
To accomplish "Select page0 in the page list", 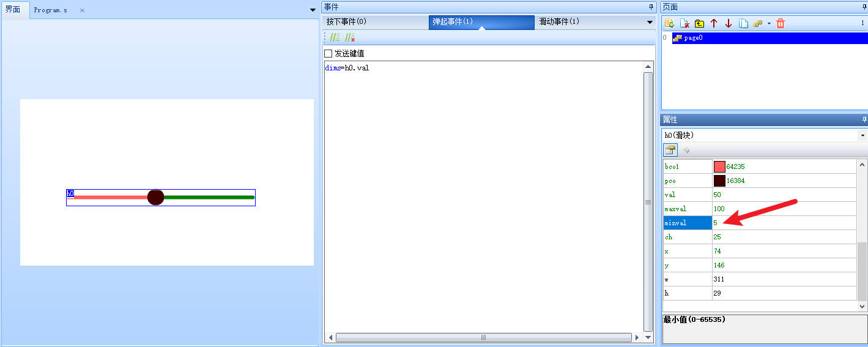I will click(693, 38).
